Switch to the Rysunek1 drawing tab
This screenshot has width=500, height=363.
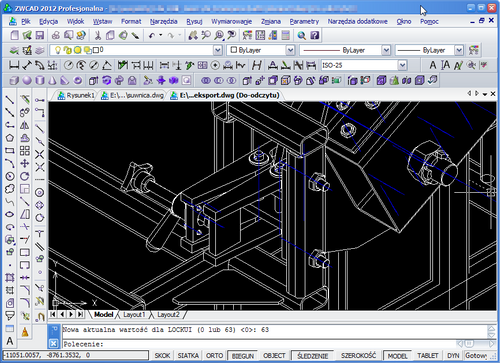pos(76,96)
